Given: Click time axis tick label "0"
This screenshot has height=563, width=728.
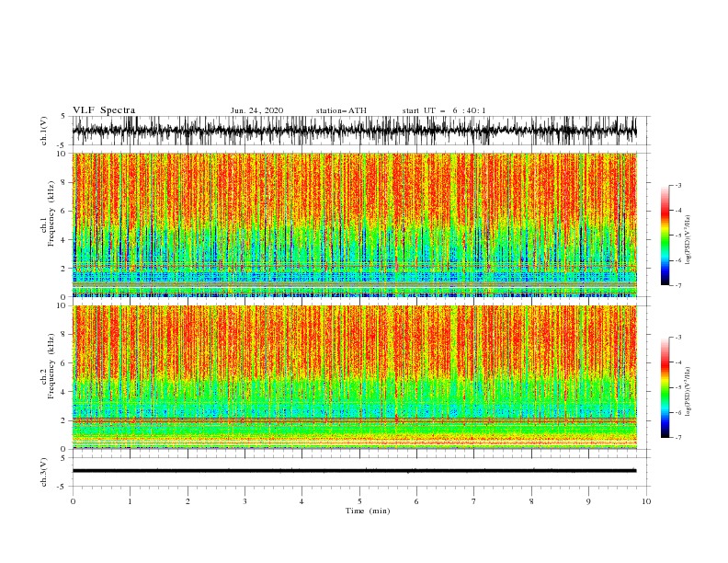Looking at the screenshot, I should point(73,501).
